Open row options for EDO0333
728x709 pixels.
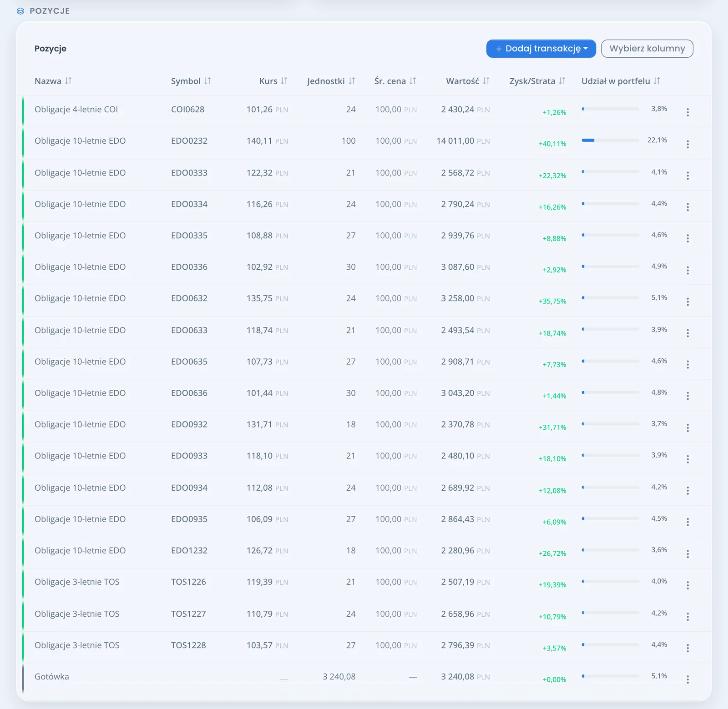coord(688,176)
